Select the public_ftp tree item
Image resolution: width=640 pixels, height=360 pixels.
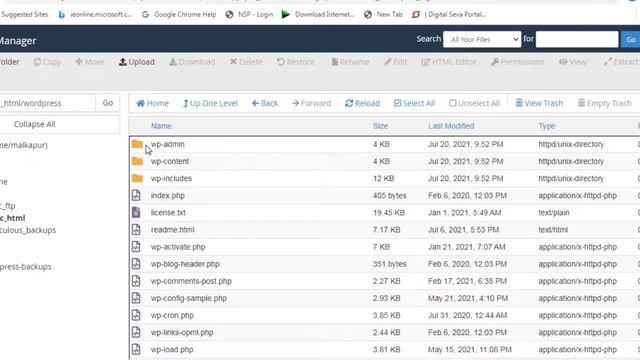click(8, 206)
